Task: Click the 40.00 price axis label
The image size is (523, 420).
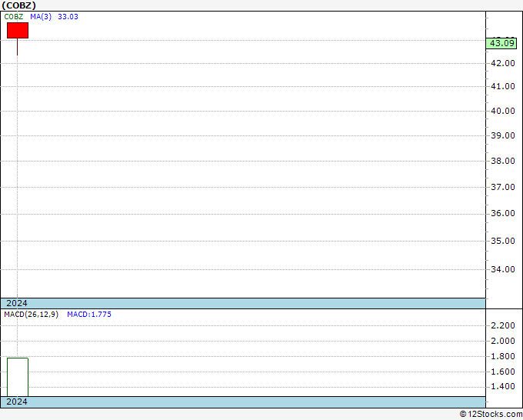Action: click(x=503, y=111)
